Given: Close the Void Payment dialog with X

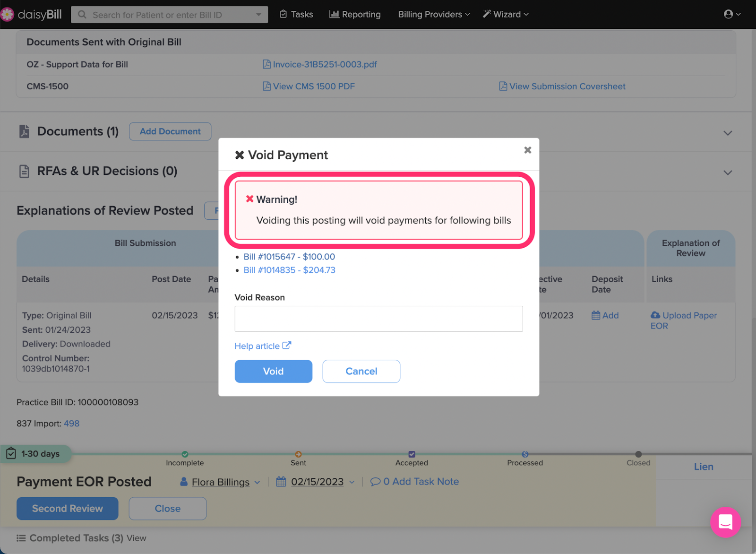Looking at the screenshot, I should click(x=527, y=150).
